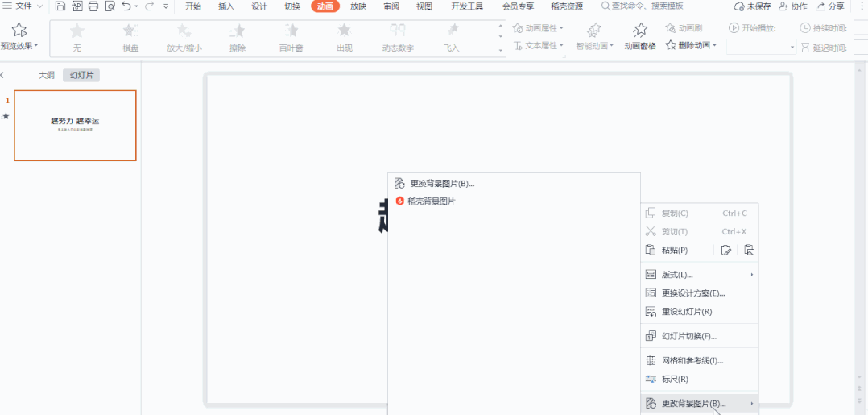Image resolution: width=868 pixels, height=415 pixels.
Task: Click the print icon in top toolbar
Action: [93, 6]
